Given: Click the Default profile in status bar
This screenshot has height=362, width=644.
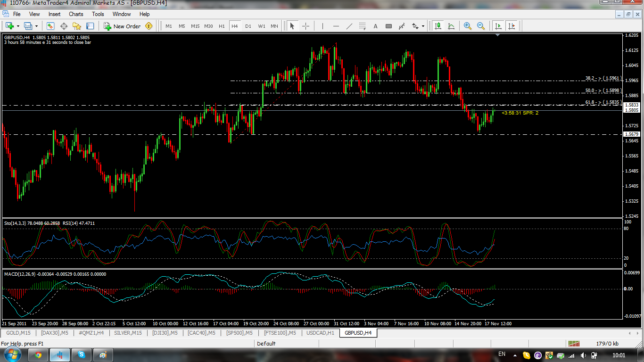Looking at the screenshot, I should coord(266,344).
